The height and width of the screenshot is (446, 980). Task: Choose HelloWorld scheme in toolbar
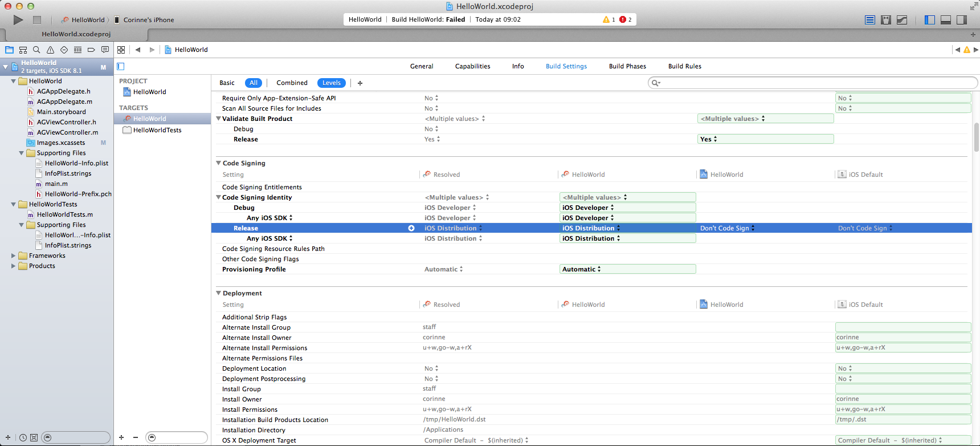pyautogui.click(x=83, y=20)
